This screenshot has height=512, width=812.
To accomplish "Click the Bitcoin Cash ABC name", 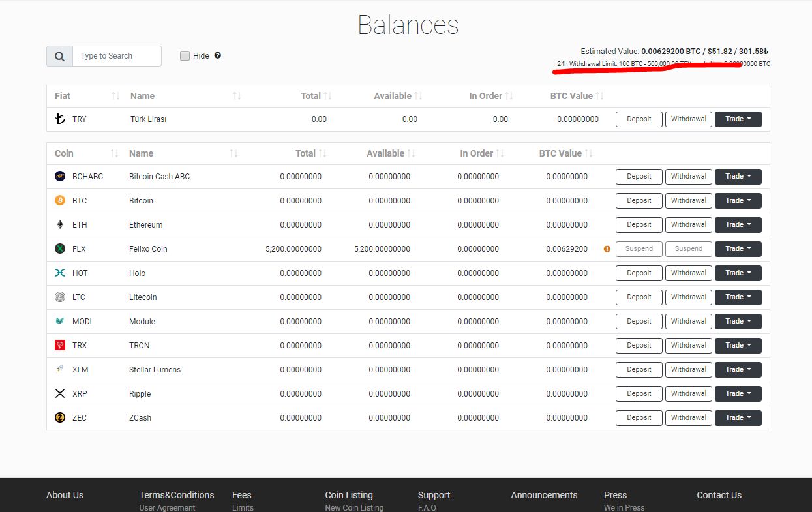I will (x=159, y=176).
